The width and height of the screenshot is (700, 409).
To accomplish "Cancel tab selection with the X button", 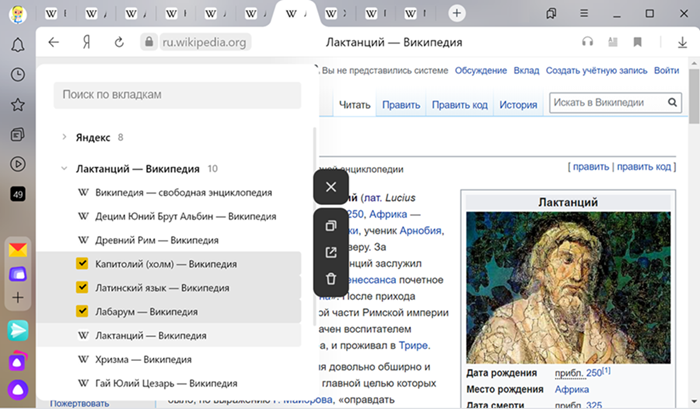I will tap(331, 187).
